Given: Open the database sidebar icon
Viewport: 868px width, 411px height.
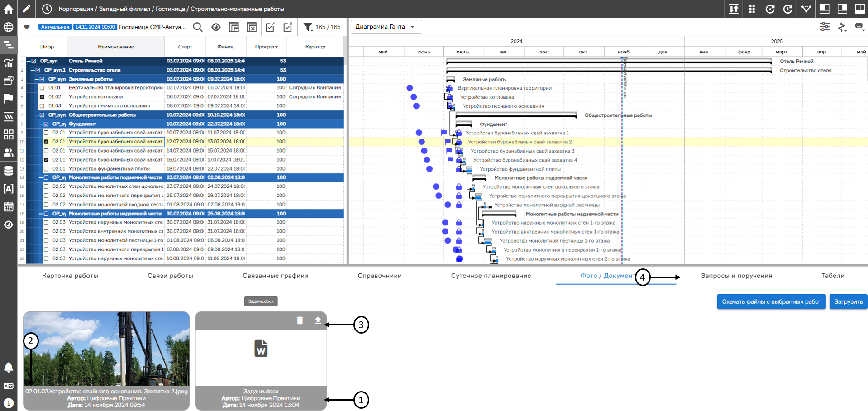Looking at the screenshot, I should pyautogui.click(x=8, y=171).
